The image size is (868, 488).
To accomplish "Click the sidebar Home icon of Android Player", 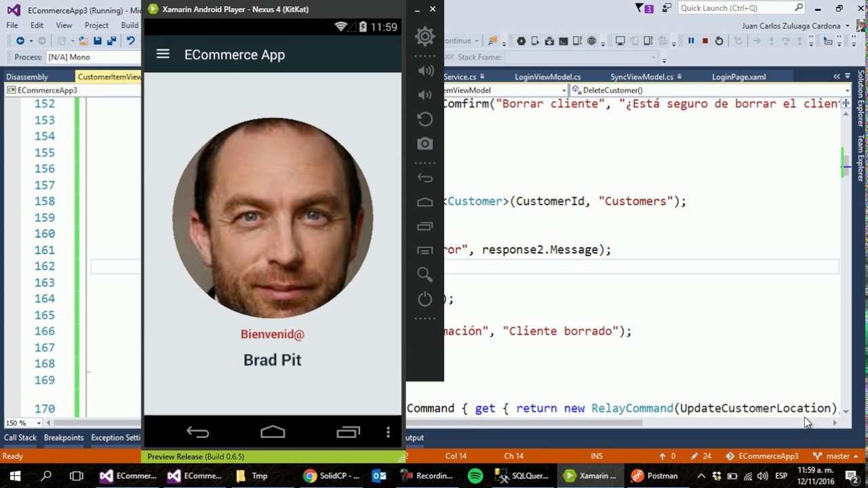I will [425, 202].
